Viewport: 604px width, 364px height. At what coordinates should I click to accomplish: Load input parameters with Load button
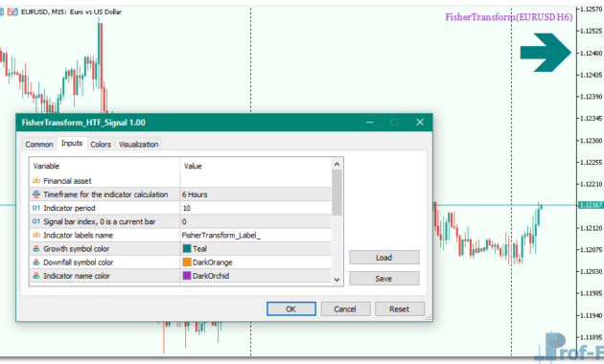point(384,258)
